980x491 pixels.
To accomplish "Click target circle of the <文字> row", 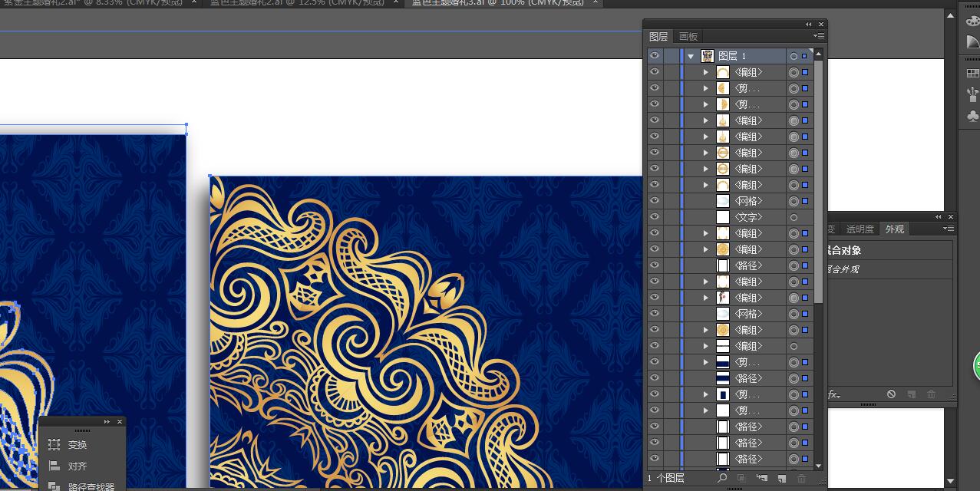I will [x=794, y=217].
